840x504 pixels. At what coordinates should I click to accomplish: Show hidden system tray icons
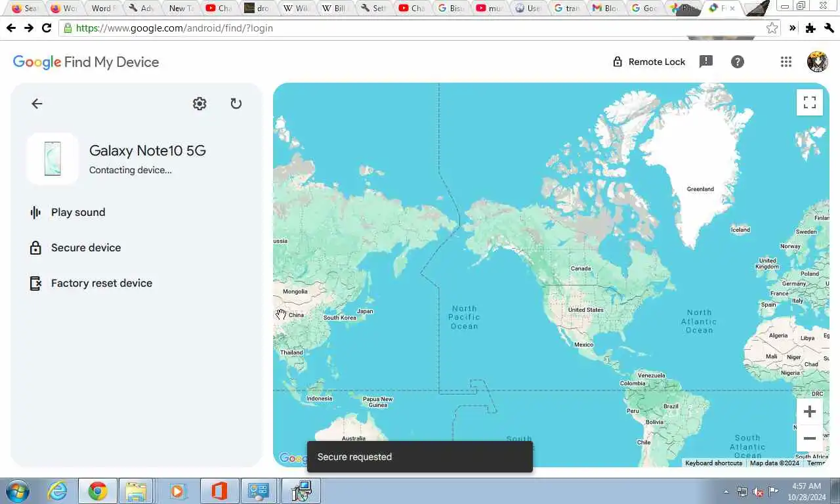pyautogui.click(x=726, y=492)
